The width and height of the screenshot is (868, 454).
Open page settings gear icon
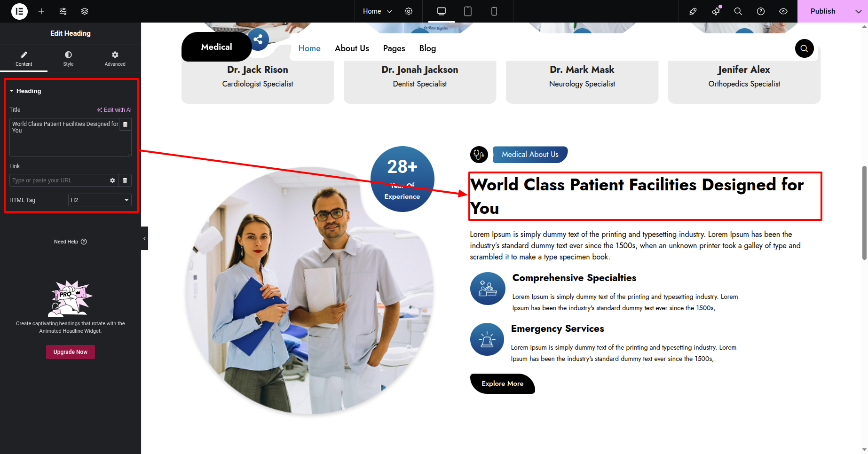(409, 11)
